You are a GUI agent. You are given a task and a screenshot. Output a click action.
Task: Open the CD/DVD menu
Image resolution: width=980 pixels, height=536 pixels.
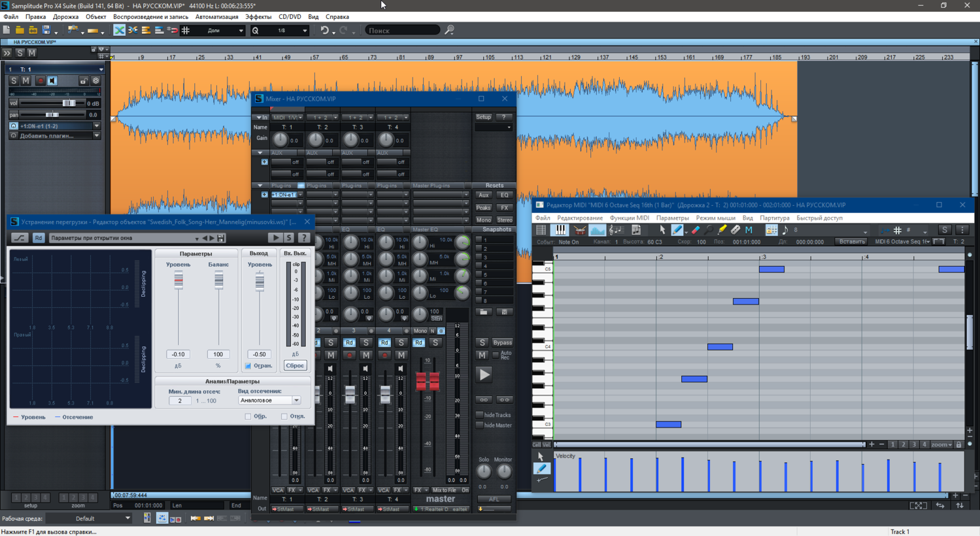[290, 17]
